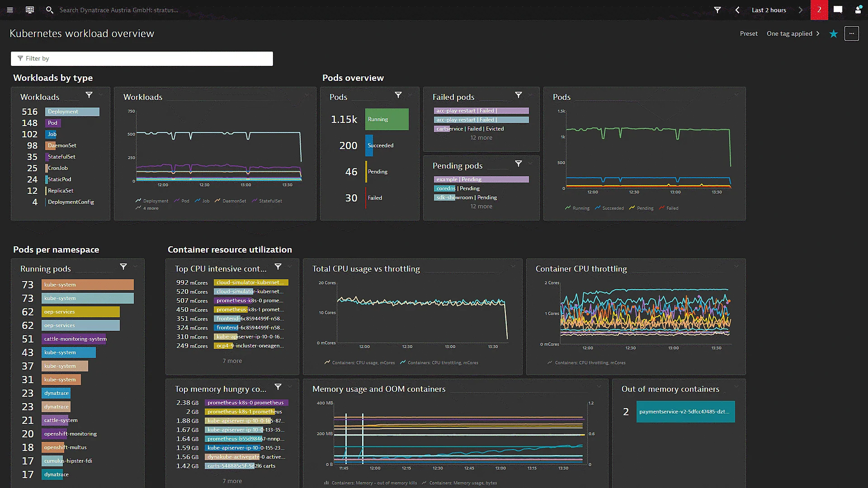This screenshot has width=868, height=488.
Task: Open the Last 2 hours timeframe selector
Action: (x=769, y=10)
